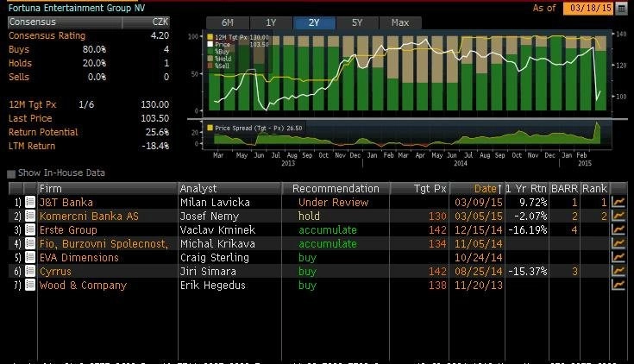Screen dimensions: 634x364
Task: Sort table by Rank column header
Action: pos(595,189)
